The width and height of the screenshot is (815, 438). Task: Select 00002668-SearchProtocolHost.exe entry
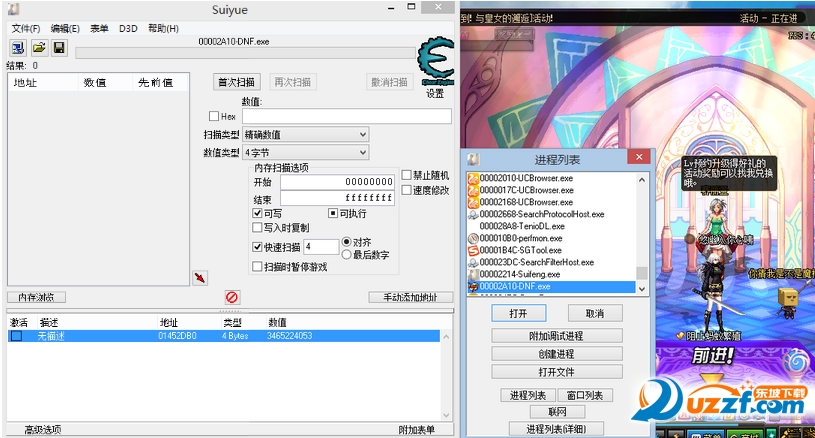coord(542,214)
